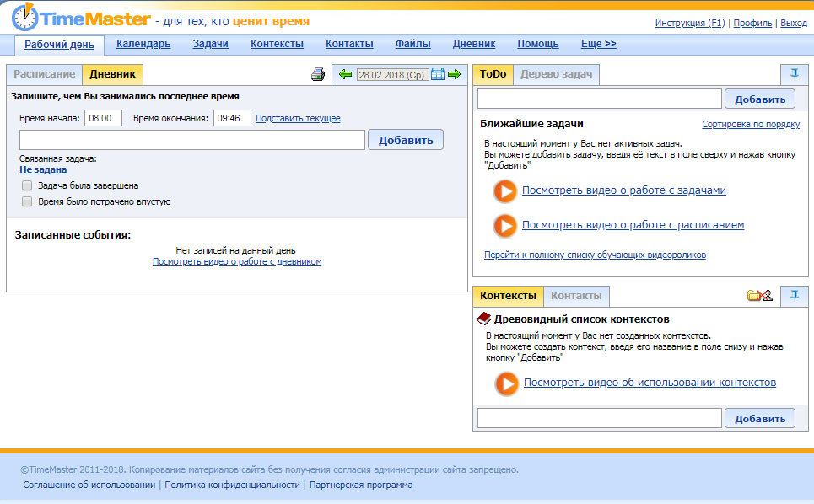Image resolution: width=814 pixels, height=504 pixels.
Task: Open 'Сортировка по порядку' sorting option
Action: [751, 125]
